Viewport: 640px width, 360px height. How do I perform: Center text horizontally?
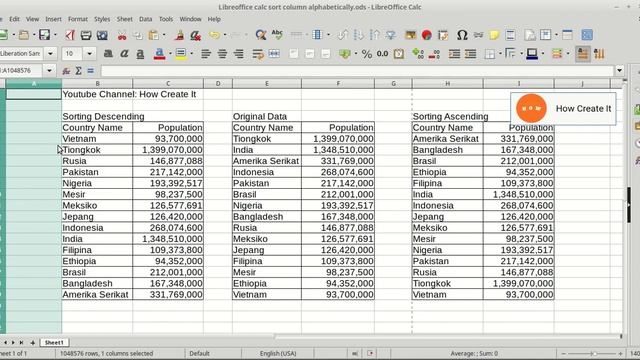222,54
